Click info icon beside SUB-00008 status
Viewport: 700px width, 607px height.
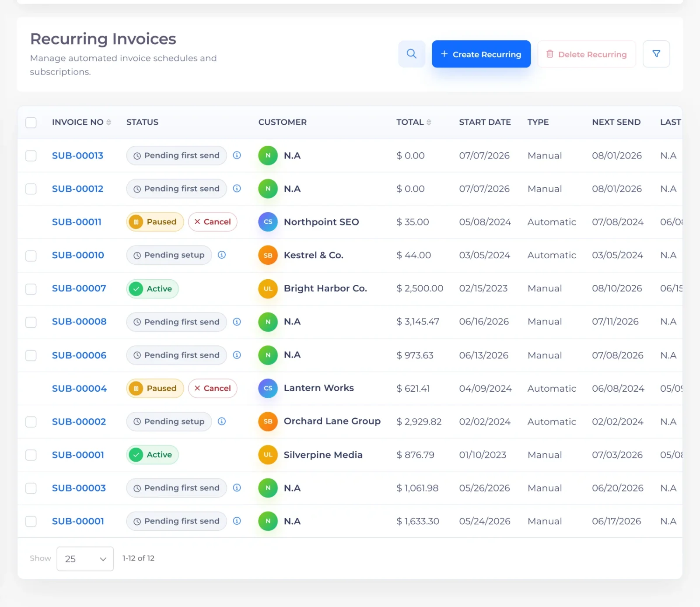tap(237, 322)
